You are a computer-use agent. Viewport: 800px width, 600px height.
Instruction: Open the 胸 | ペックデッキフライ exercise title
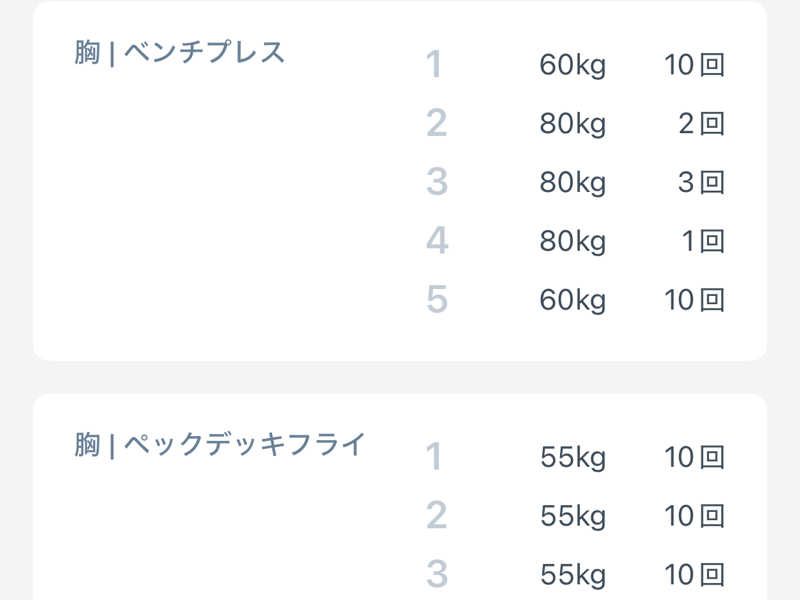click(x=220, y=445)
